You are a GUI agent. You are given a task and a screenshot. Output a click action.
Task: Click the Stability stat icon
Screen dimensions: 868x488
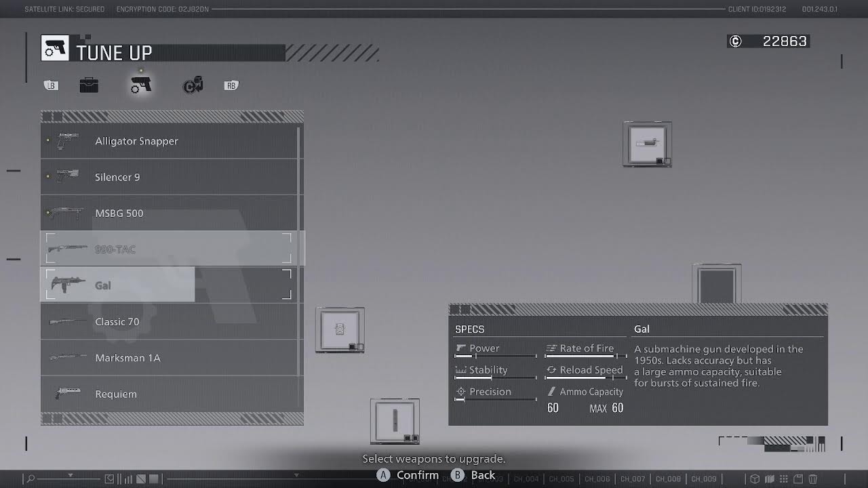[x=461, y=370]
